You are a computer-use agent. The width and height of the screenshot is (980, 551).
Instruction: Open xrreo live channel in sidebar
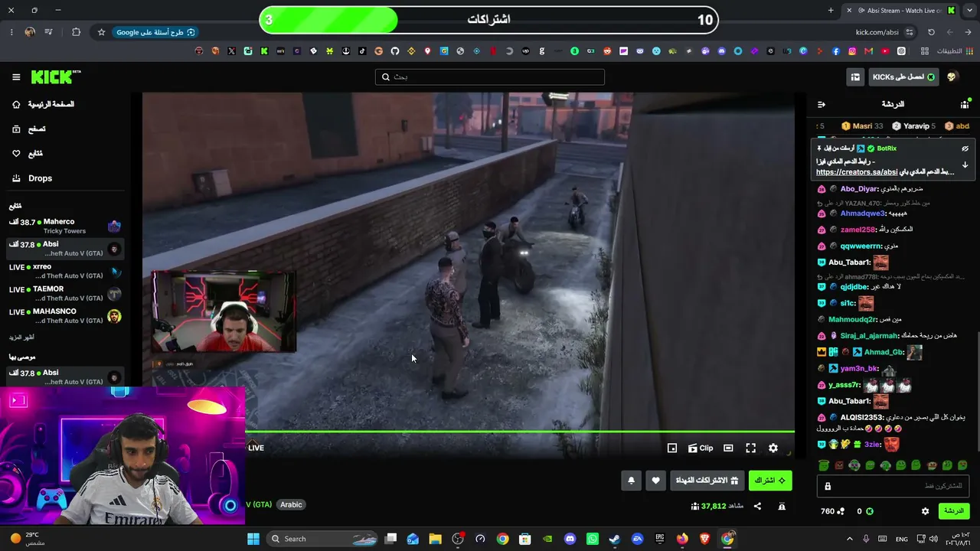point(64,271)
